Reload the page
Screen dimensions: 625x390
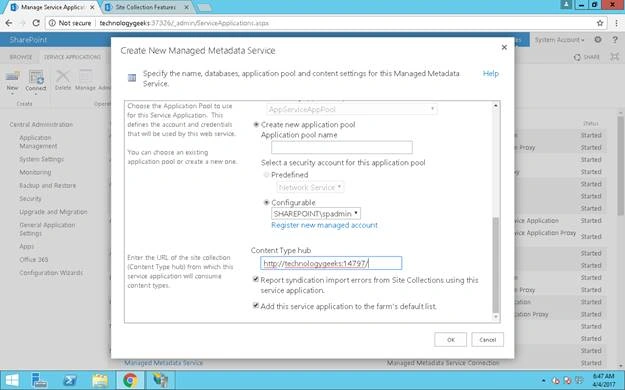coord(36,23)
